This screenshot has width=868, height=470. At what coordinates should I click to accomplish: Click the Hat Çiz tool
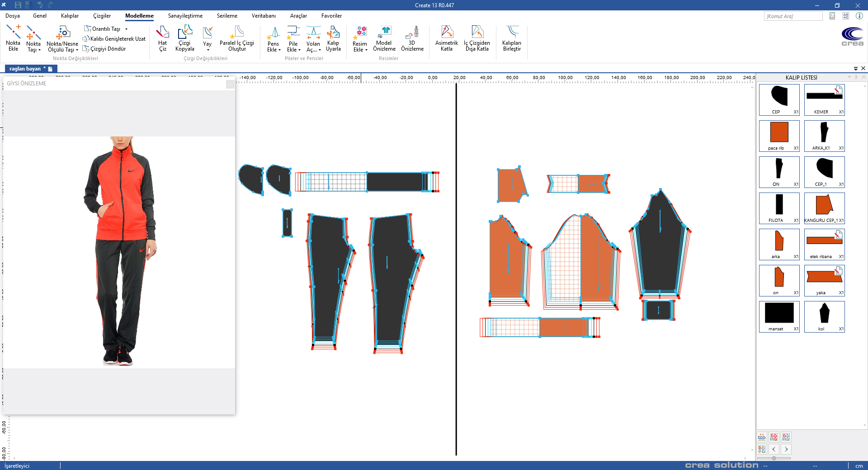point(162,38)
